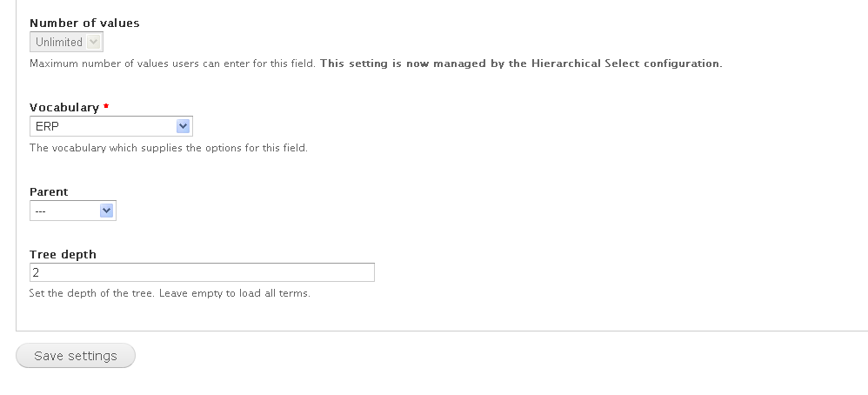This screenshot has height=395, width=868.
Task: Click the Tree depth label
Action: click(63, 254)
